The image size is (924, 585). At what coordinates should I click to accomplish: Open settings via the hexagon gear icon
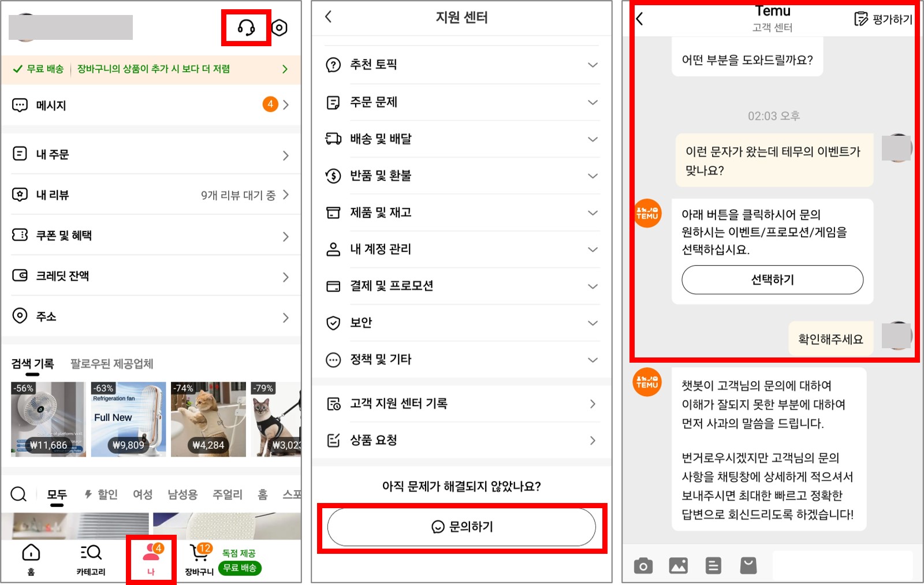point(280,27)
